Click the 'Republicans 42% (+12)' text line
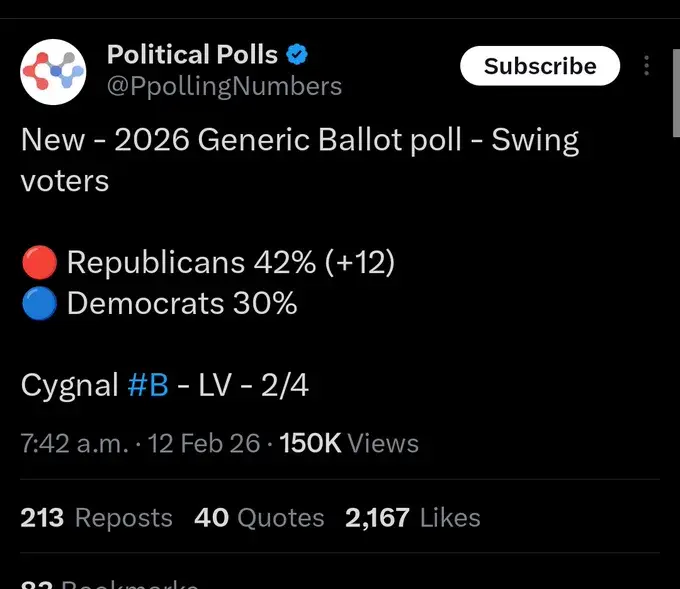The width and height of the screenshot is (680, 589). coord(230,263)
